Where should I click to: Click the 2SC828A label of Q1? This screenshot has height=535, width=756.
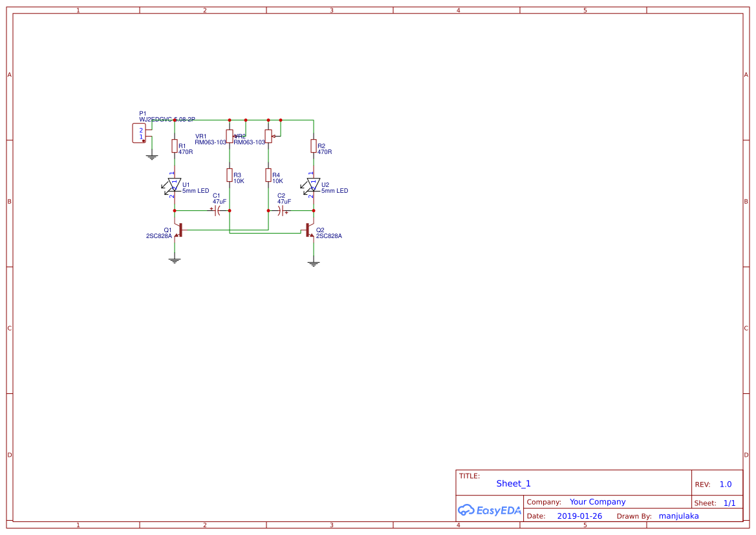pyautogui.click(x=159, y=236)
